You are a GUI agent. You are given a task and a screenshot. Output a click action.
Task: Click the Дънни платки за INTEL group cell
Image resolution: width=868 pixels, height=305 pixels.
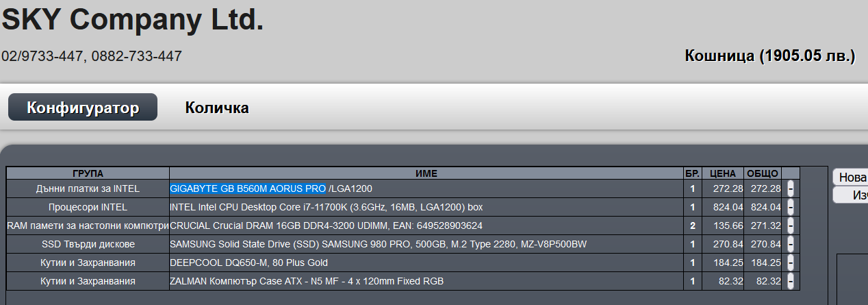pyautogui.click(x=88, y=188)
